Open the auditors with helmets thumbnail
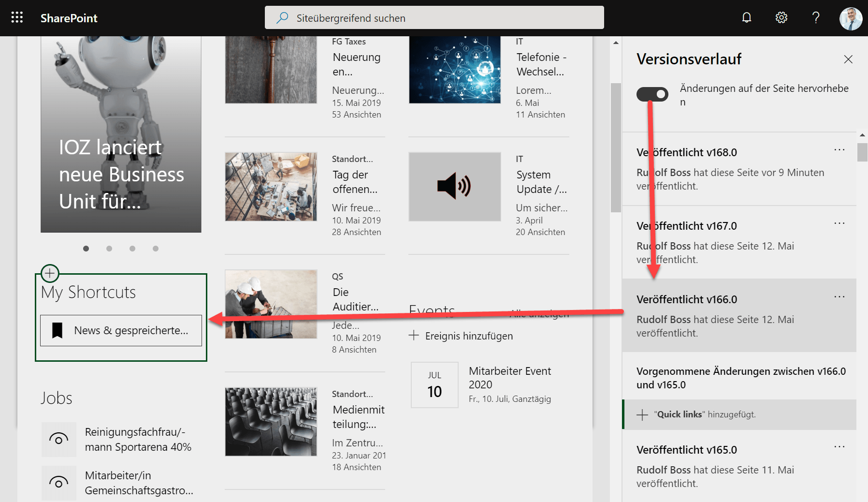The image size is (868, 502). click(x=271, y=304)
